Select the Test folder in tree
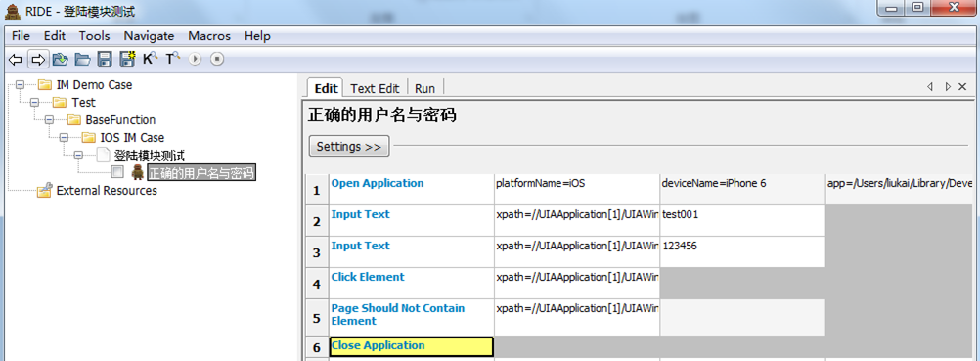This screenshot has width=980, height=361. (x=84, y=103)
